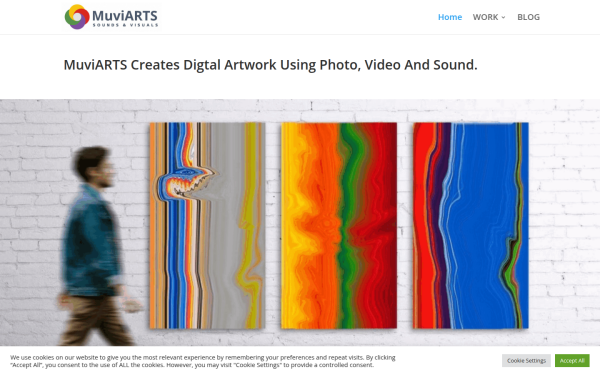The width and height of the screenshot is (600, 375).
Task: Expand the WORK dropdown chevron
Action: [x=503, y=18]
